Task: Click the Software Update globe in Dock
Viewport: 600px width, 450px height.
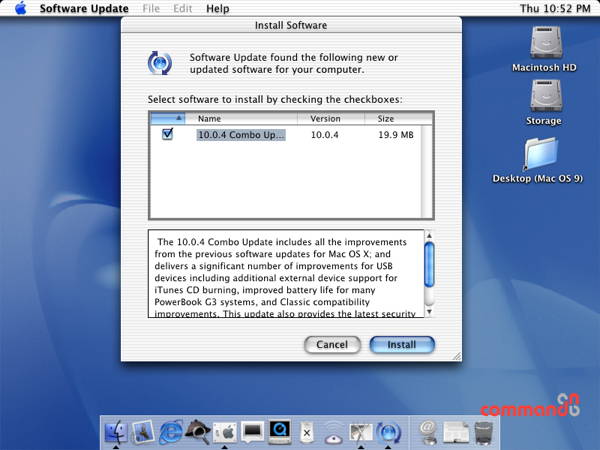Action: 388,432
